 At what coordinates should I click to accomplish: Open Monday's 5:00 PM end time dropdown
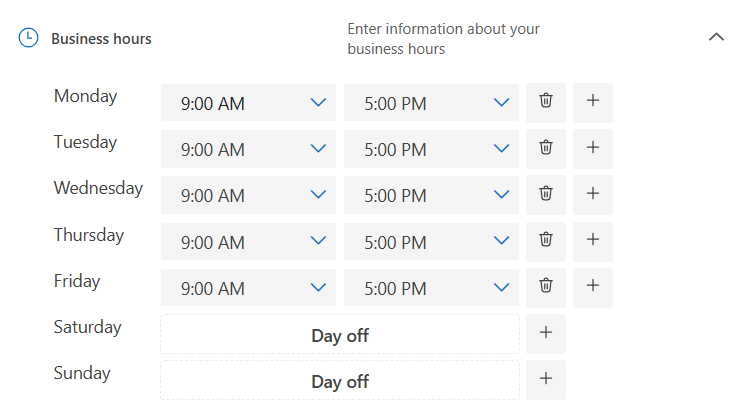(x=431, y=103)
